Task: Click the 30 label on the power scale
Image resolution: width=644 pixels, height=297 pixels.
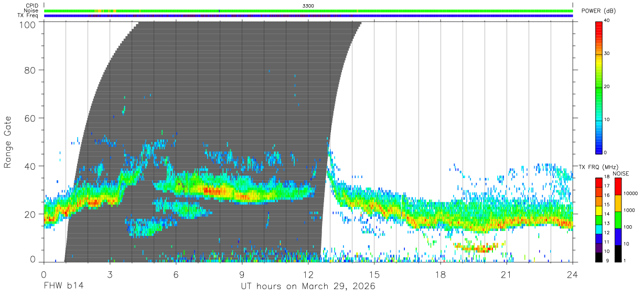Action: [607, 53]
